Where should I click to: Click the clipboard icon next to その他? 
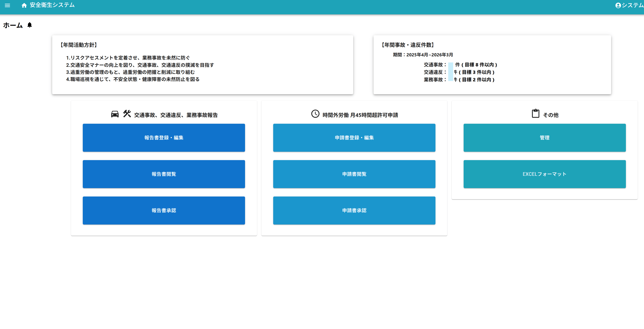pos(535,114)
